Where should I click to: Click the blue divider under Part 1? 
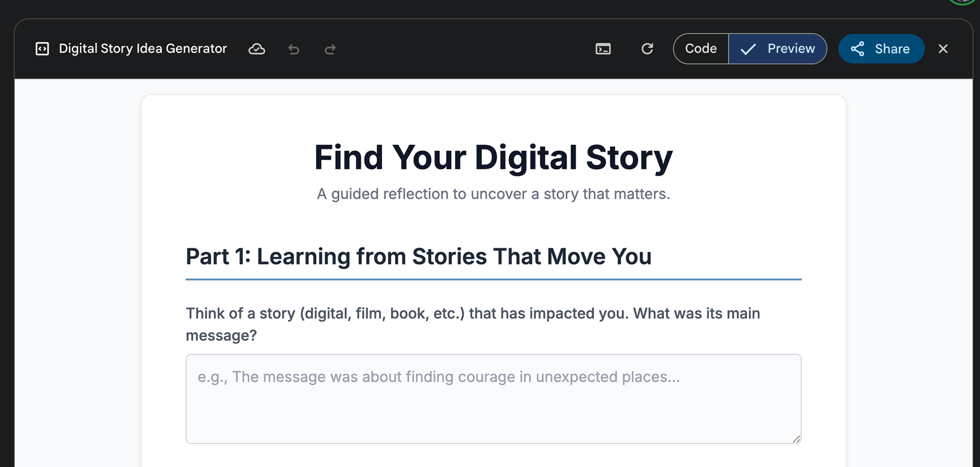493,279
